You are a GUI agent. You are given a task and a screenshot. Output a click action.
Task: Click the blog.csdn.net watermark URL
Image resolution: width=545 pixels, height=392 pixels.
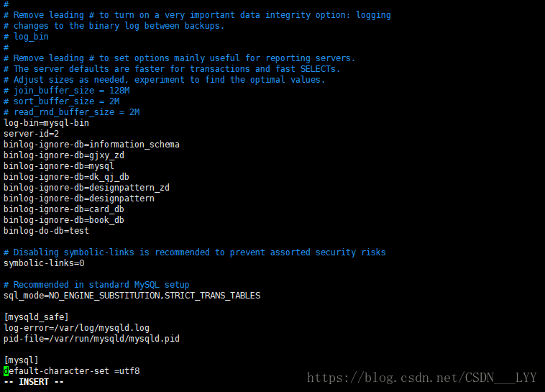(x=422, y=378)
